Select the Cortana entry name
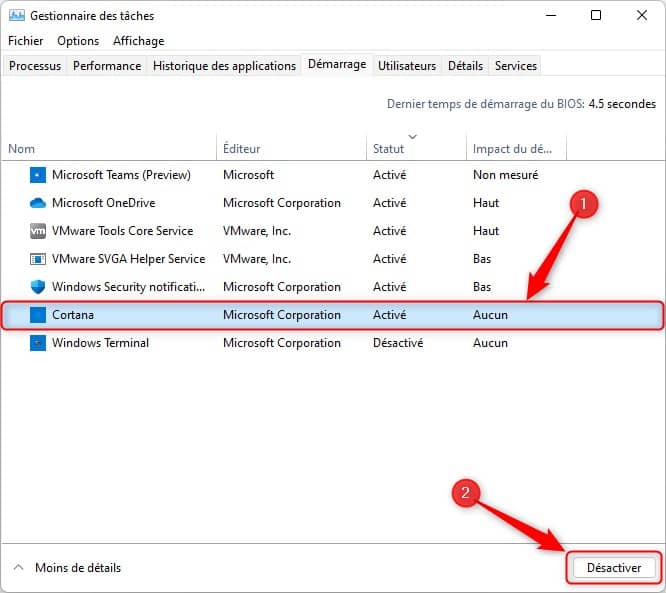The height and width of the screenshot is (593, 666). [x=73, y=315]
